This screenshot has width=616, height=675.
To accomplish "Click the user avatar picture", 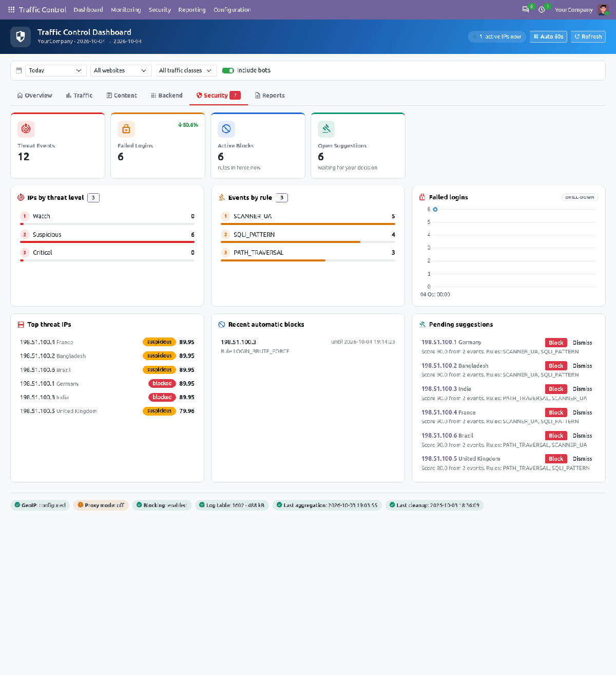I will point(603,10).
